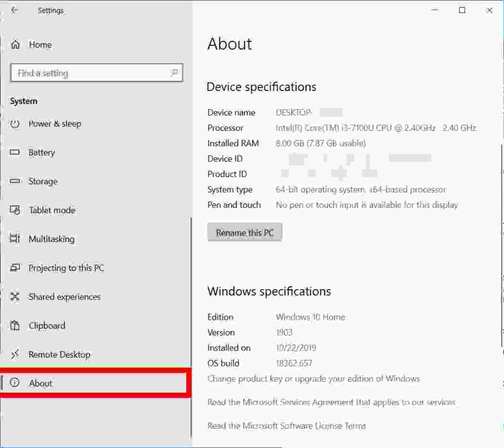
Task: Open Storage via its drive icon
Action: (15, 181)
